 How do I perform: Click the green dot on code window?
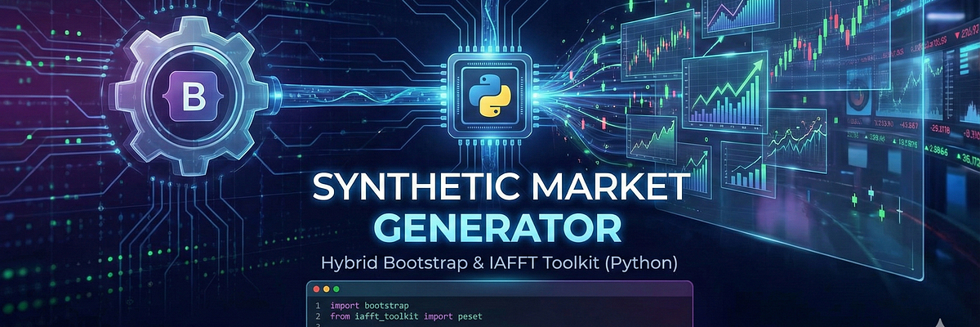[336, 289]
